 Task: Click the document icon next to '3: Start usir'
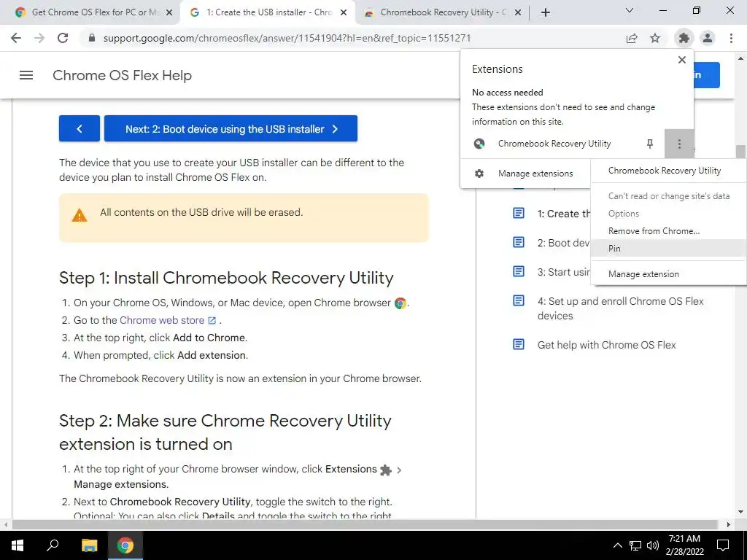pyautogui.click(x=519, y=271)
